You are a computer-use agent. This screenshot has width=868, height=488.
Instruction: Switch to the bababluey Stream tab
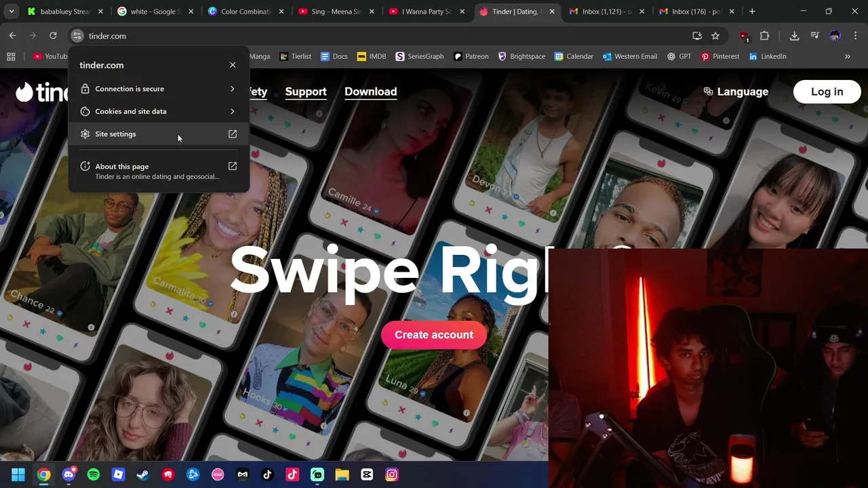[x=64, y=12]
